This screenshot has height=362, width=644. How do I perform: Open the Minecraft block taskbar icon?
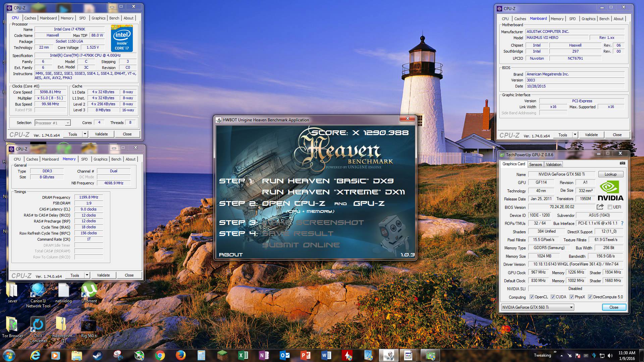click(222, 355)
